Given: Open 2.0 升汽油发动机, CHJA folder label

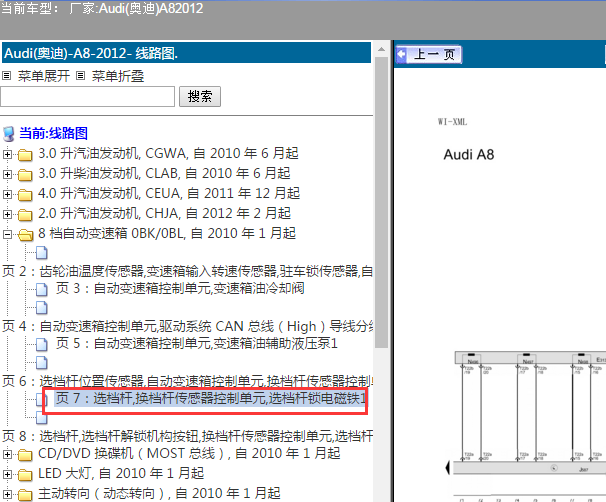Looking at the screenshot, I should tap(164, 213).
